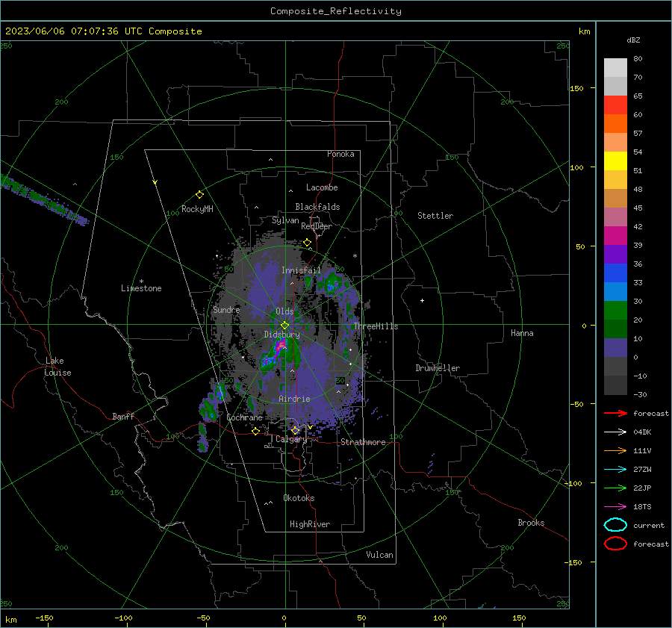Click the red forecast arrow legend icon
Viewport: 672px width, 628px height.
point(615,413)
